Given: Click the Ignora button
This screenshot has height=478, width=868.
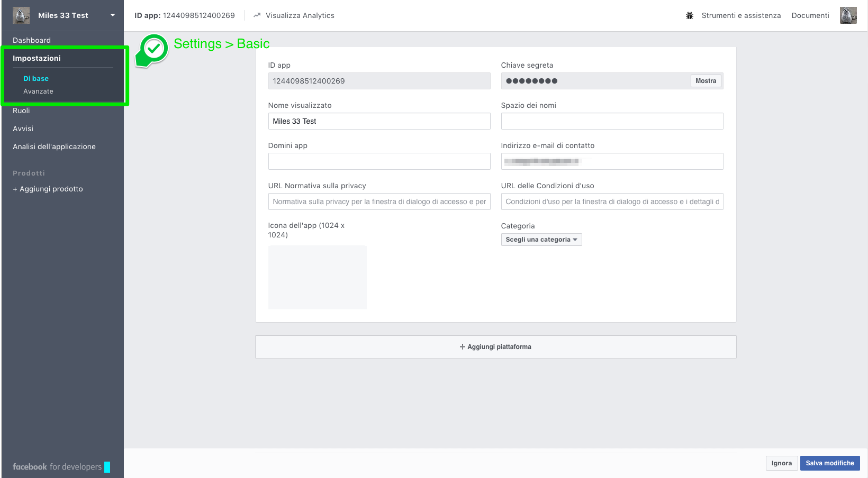Looking at the screenshot, I should point(781,463).
